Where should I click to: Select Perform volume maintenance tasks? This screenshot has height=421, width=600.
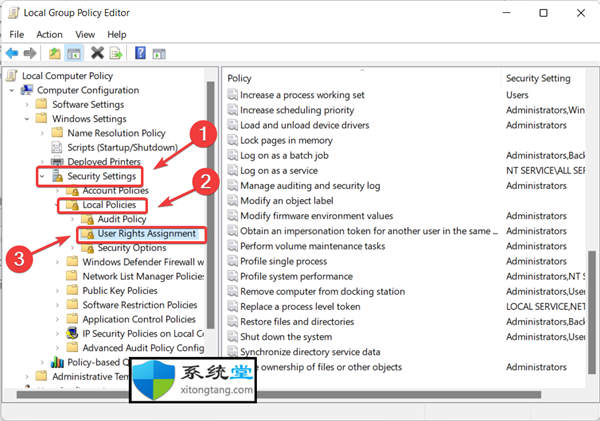click(313, 246)
